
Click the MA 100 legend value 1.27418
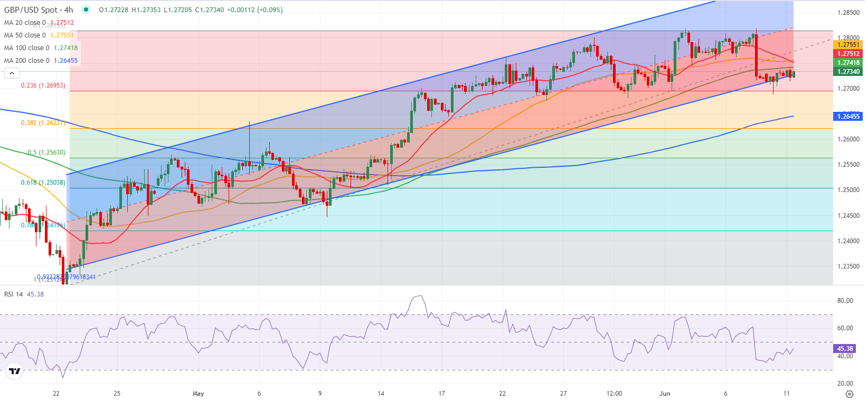[x=66, y=48]
